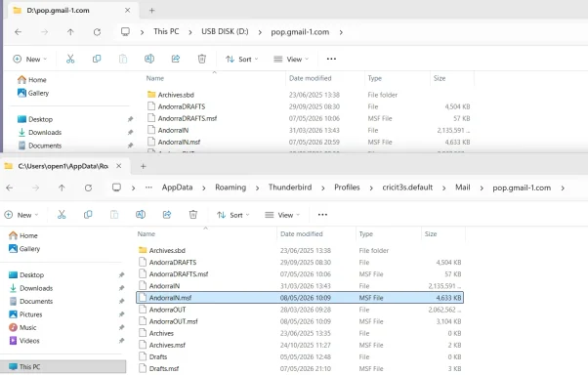
Task: Select the highlighted AndorraIN.msf in lower window
Action: (300, 298)
